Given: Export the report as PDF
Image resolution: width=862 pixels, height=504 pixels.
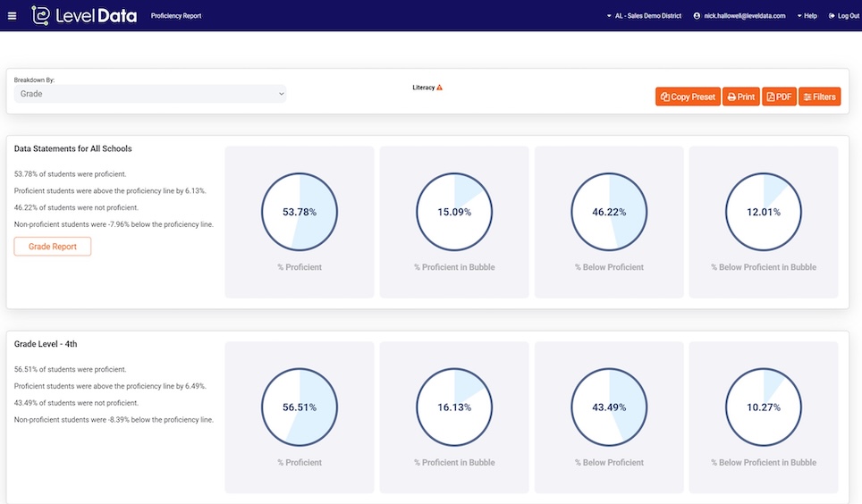Looking at the screenshot, I should (x=779, y=97).
